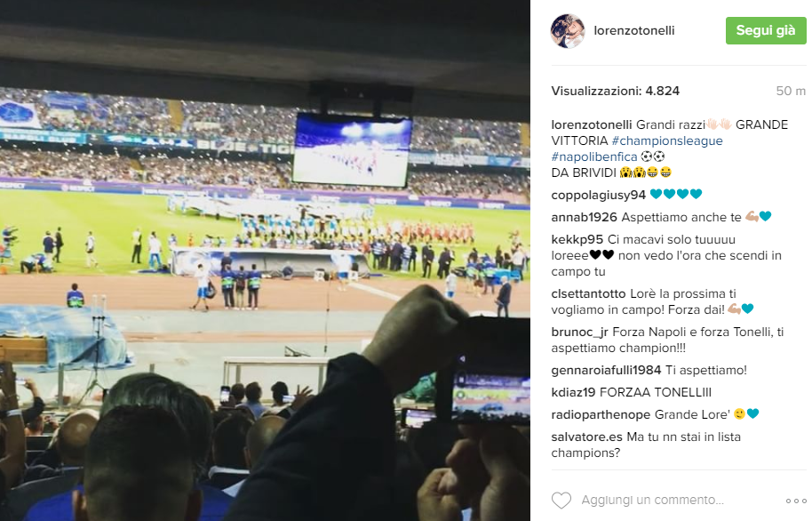Click the heart like icon
This screenshot has width=812, height=521.
coord(561,501)
